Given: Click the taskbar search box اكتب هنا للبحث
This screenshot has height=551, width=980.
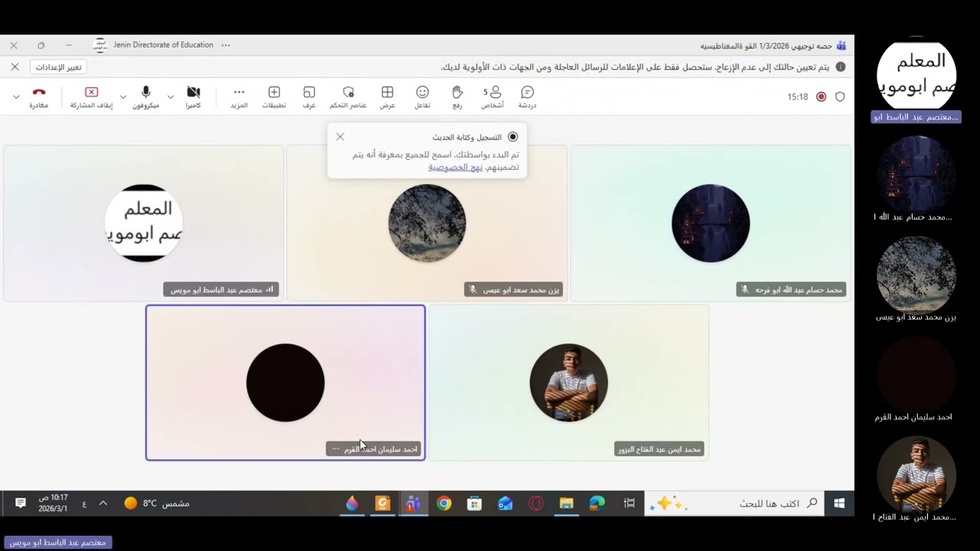Looking at the screenshot, I should pos(735,503).
